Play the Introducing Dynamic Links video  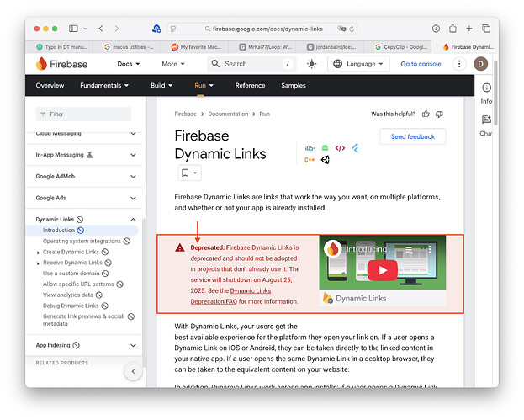pos(383,270)
